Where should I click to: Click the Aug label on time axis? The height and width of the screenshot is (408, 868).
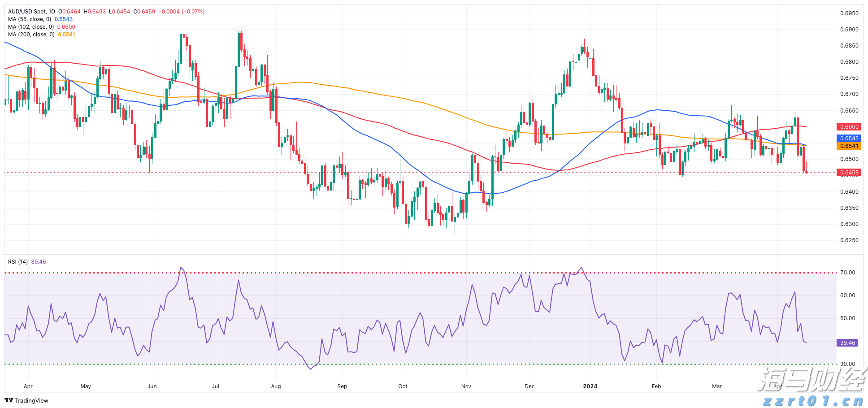[x=276, y=386]
